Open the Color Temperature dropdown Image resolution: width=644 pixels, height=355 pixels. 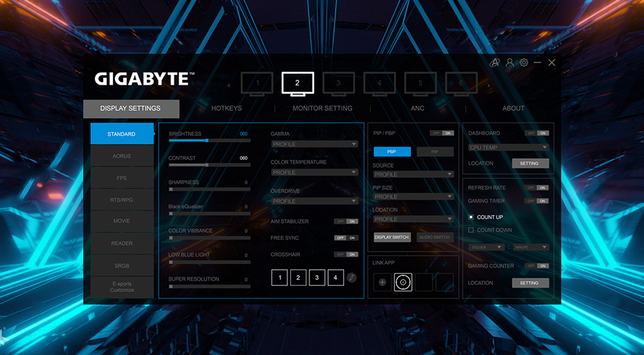[x=314, y=173]
